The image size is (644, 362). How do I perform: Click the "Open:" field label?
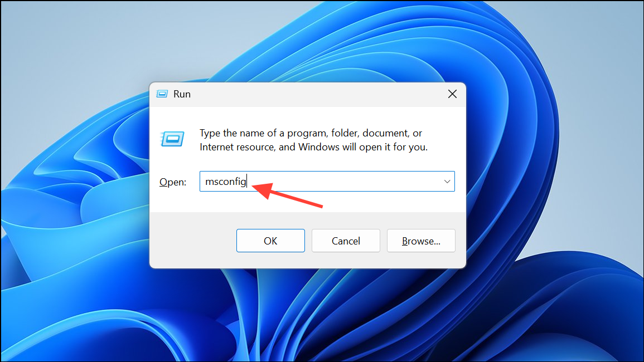click(x=173, y=182)
